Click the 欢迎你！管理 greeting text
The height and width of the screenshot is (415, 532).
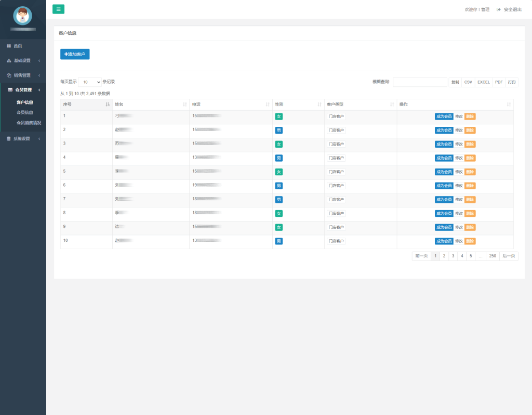point(477,9)
